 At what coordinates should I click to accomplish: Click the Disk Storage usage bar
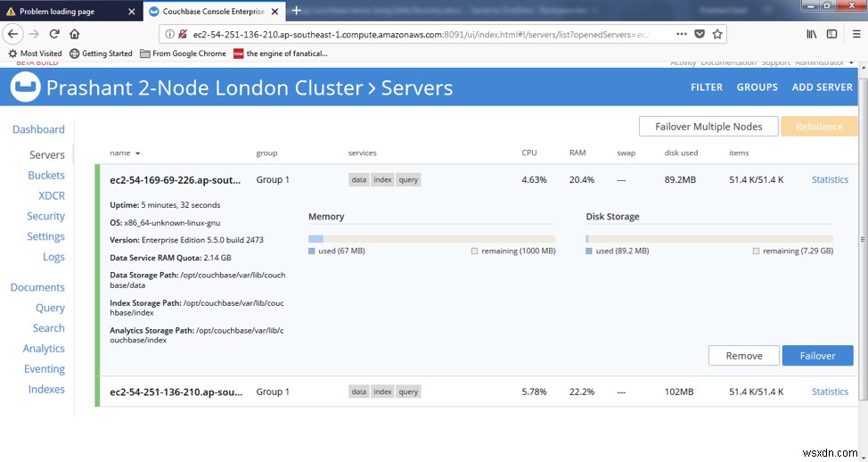point(709,239)
